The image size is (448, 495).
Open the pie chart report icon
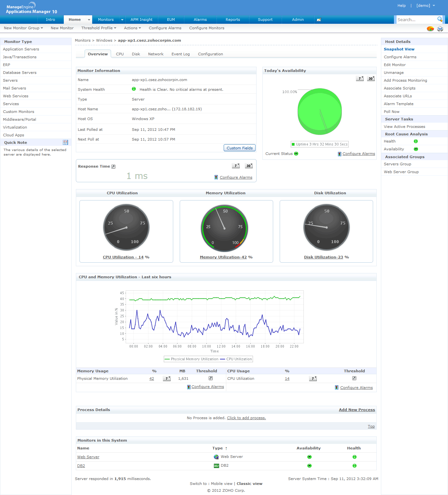tap(430, 29)
